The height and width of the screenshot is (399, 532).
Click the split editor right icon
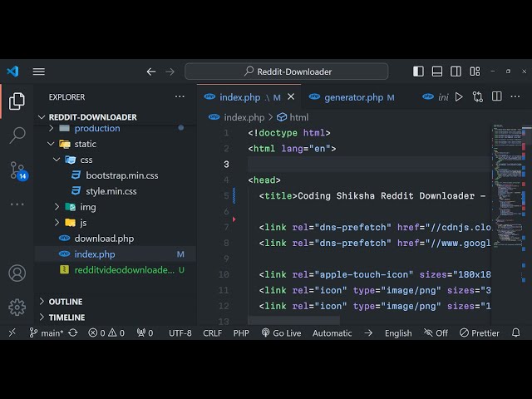(496, 97)
